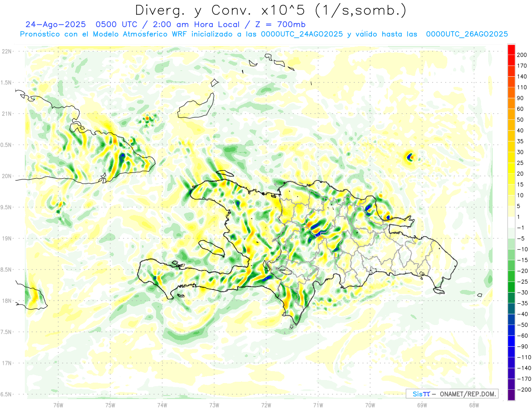This screenshot has width=532, height=411.
Task: Click the 18N latitude label
Action: coord(6,301)
